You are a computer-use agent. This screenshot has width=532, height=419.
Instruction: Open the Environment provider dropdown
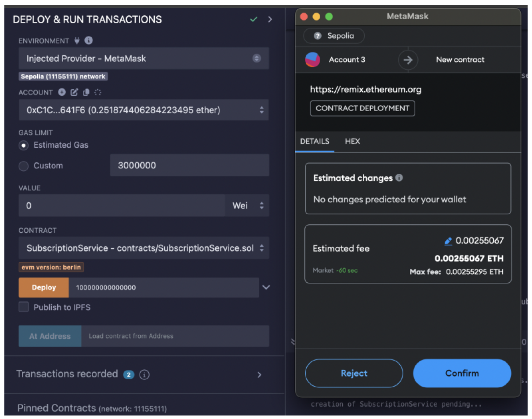click(143, 58)
